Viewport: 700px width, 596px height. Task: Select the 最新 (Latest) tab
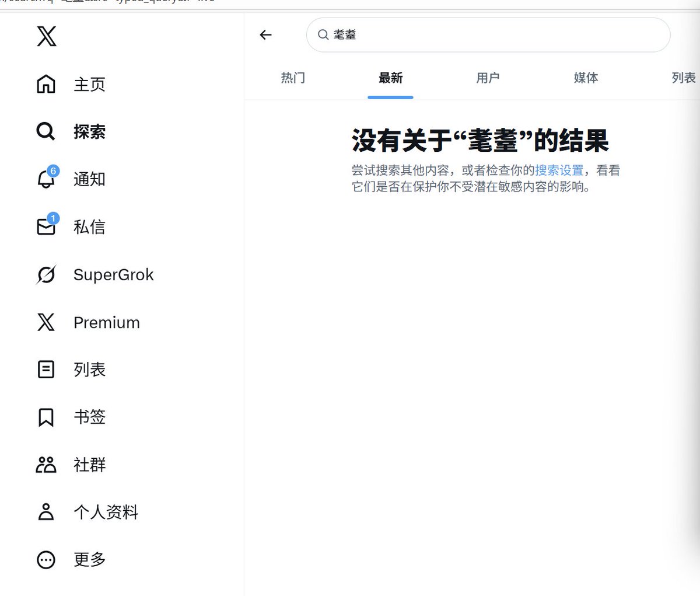[x=390, y=78]
